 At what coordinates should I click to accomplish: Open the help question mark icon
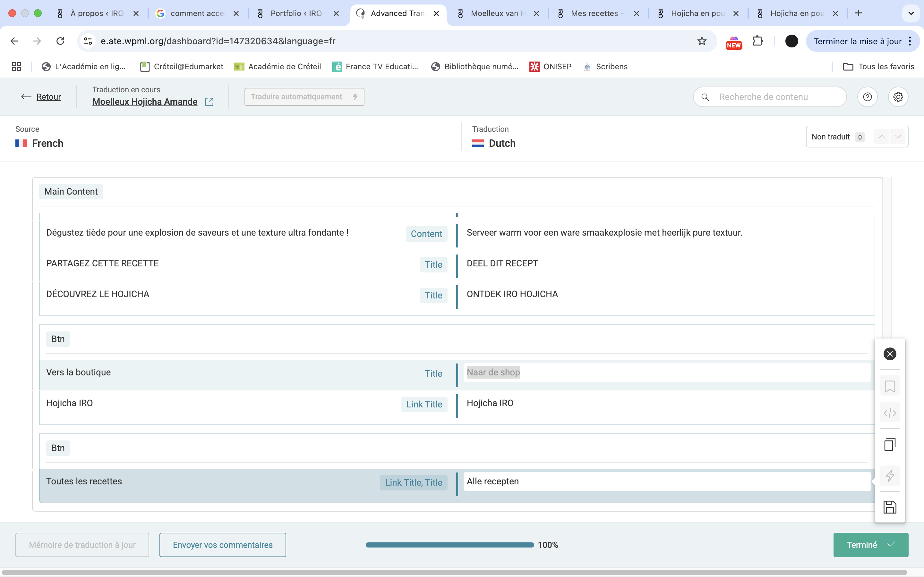[x=867, y=97]
